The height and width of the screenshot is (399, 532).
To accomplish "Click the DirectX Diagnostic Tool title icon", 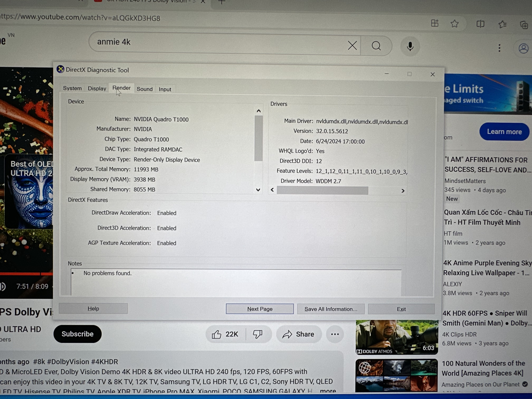I will 60,69.
